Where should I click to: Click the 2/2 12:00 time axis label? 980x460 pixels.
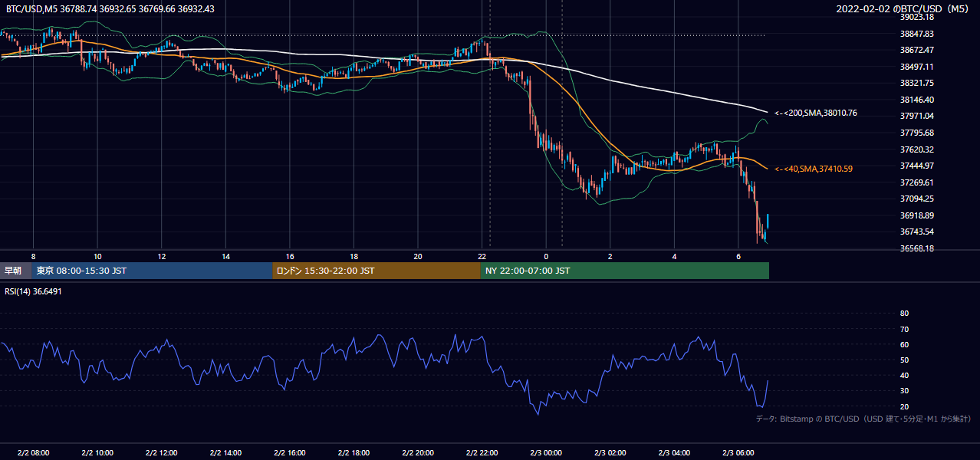coord(161,452)
